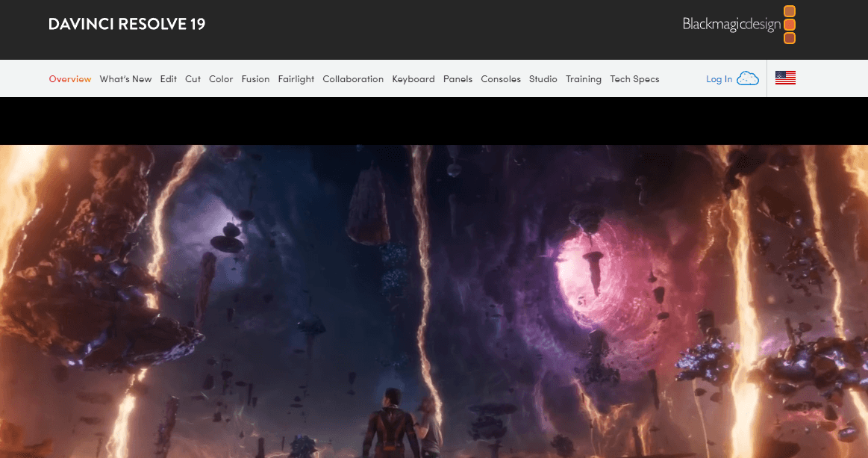The width and height of the screenshot is (868, 458).
Task: Click the Blackmagicdesign logo
Action: tap(739, 25)
